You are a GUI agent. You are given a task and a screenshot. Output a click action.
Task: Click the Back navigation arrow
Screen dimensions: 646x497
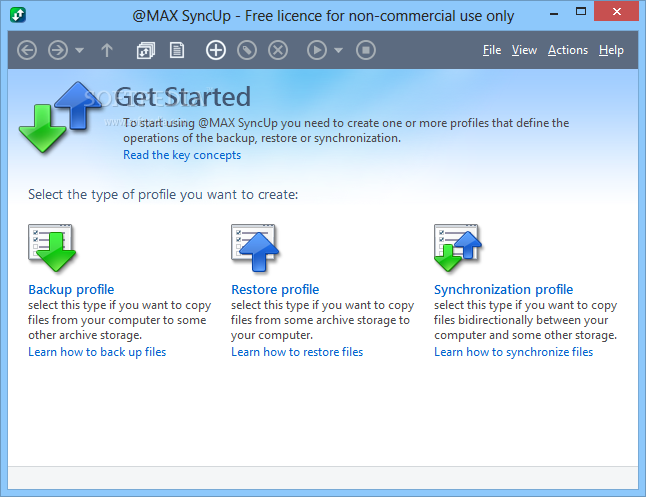coord(27,50)
